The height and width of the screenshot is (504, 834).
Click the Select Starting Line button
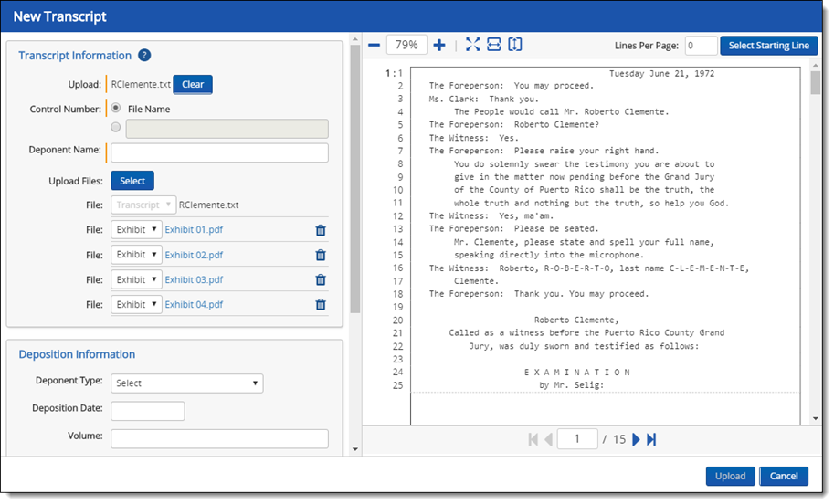coord(768,46)
